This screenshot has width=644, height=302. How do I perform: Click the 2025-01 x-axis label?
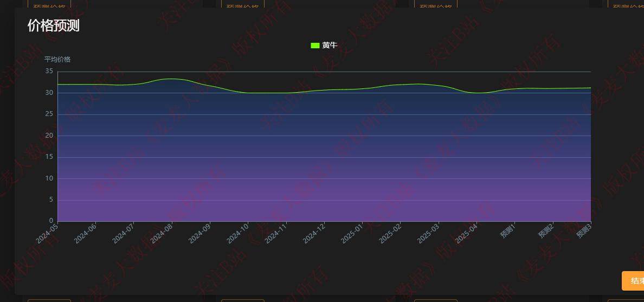pyautogui.click(x=352, y=233)
